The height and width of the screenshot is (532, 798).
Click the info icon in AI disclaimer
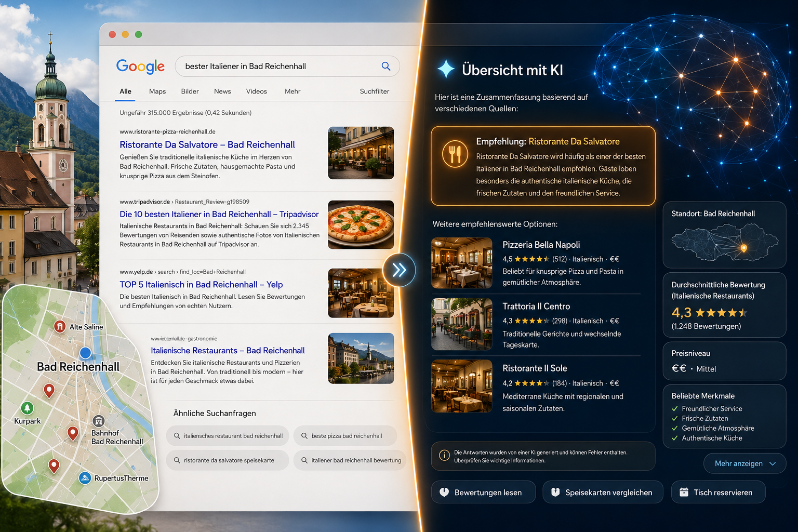point(445,456)
